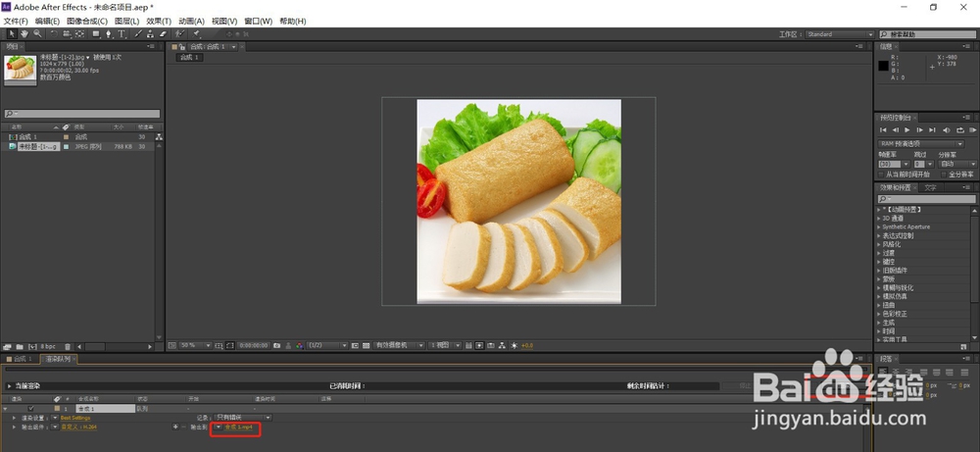
Task: Click the 合成 1.mp4 output file name
Action: pos(239,427)
